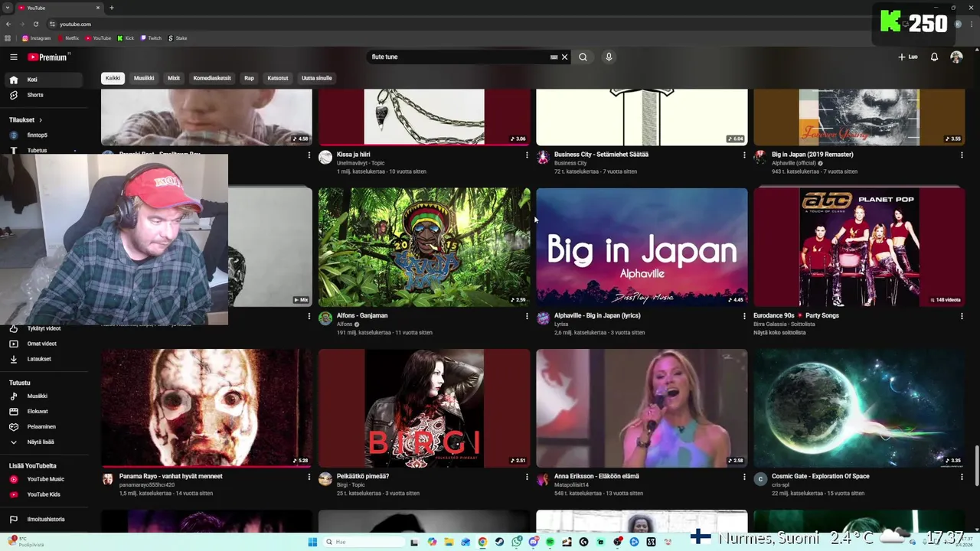This screenshot has height=551, width=980.
Task: Open a new browser tab
Action: tap(112, 8)
